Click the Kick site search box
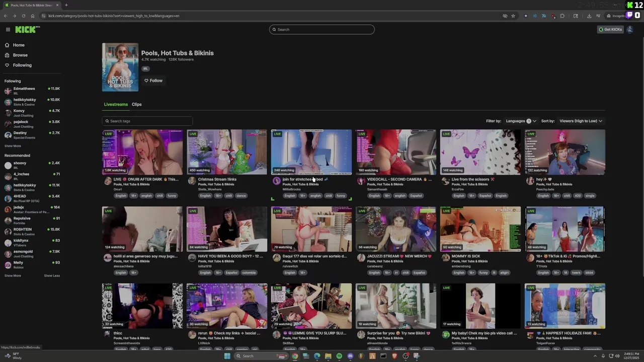 322,30
